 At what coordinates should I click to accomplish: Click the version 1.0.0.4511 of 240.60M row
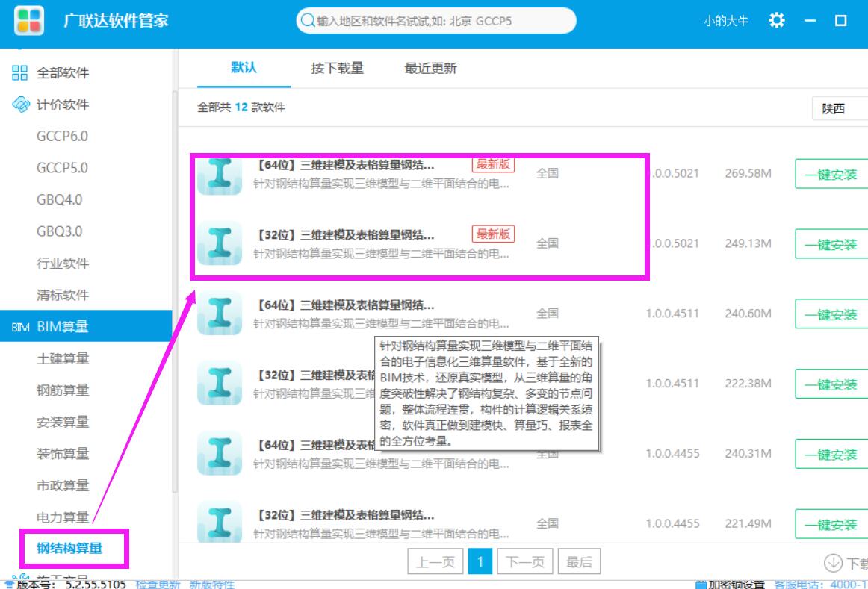click(672, 314)
